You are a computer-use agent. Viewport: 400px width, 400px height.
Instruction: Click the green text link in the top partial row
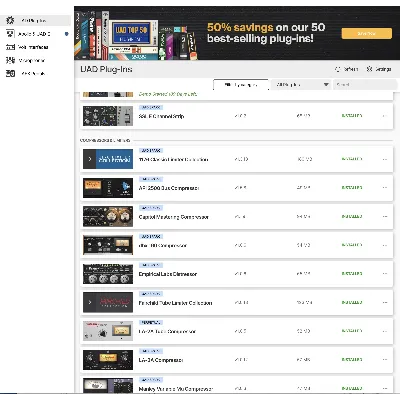[168, 94]
